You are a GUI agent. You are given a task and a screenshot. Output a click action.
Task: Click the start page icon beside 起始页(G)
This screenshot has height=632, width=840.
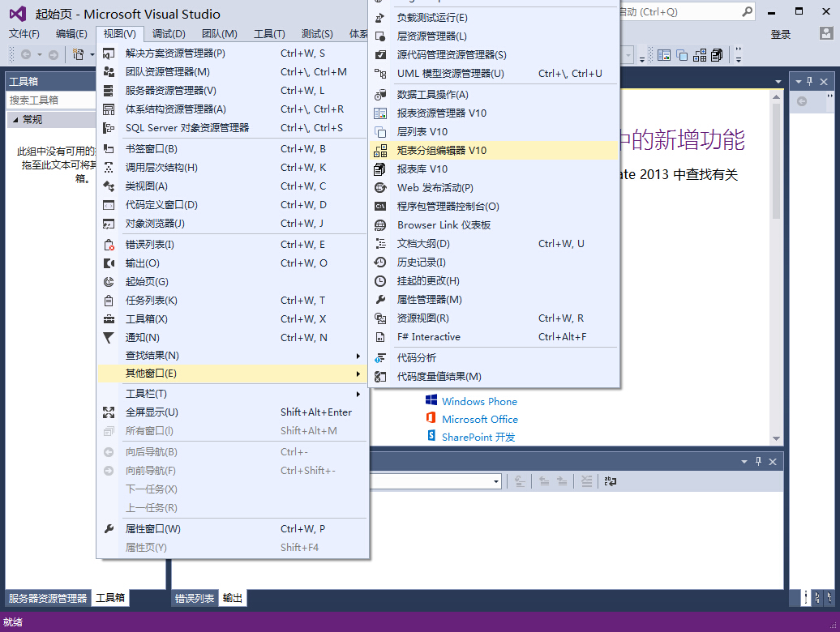click(109, 281)
